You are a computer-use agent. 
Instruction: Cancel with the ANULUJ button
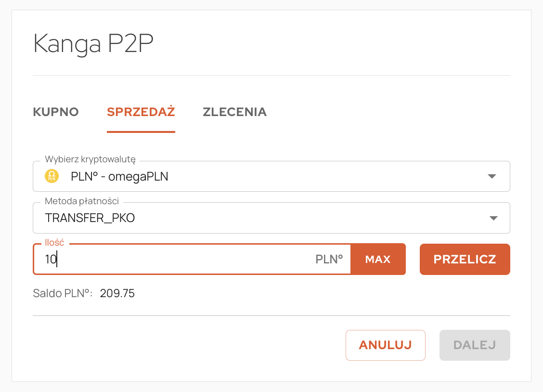(385, 345)
